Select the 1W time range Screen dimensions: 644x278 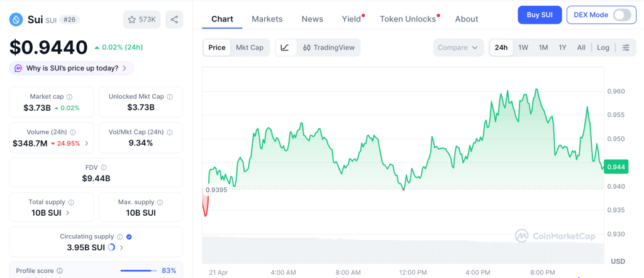pos(523,48)
